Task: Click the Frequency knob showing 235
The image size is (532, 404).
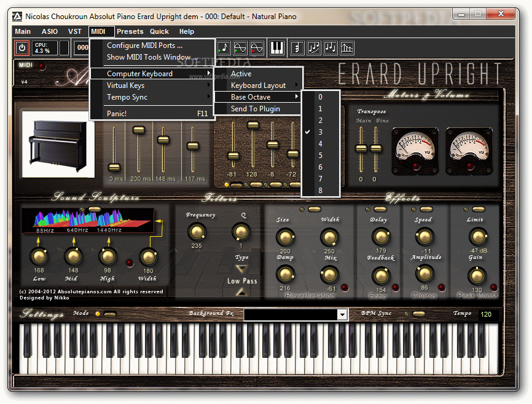Action: 197,232
